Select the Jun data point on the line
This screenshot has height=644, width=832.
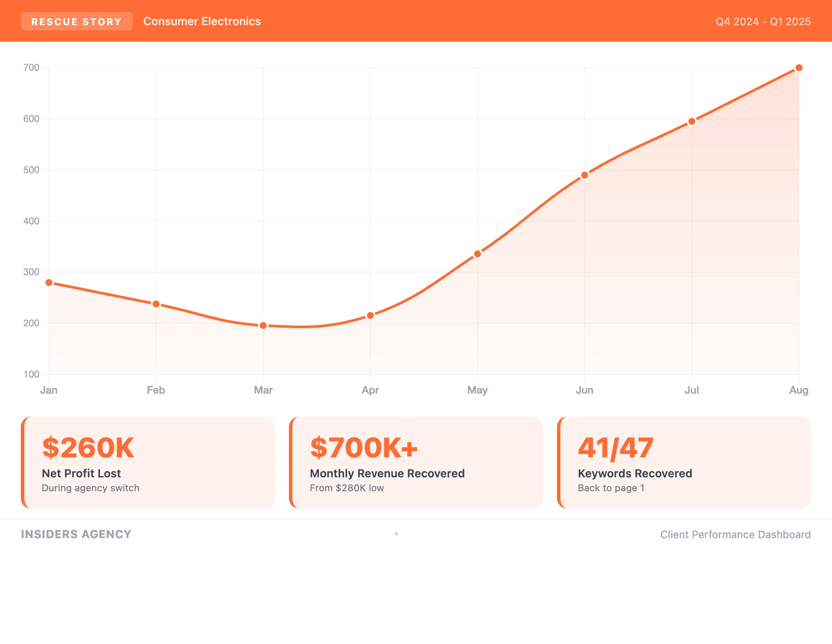point(584,175)
